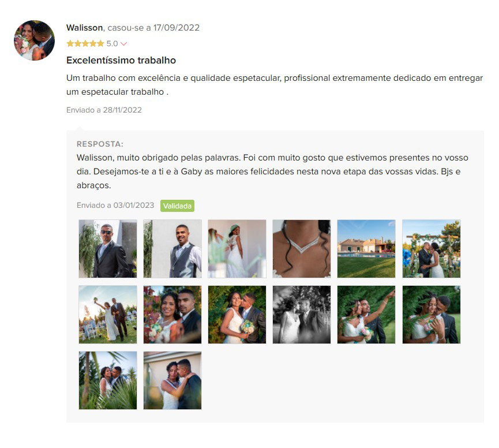Open close-up couple portrait with red foliage
Screen dimensions: 499x448
pos(172,315)
